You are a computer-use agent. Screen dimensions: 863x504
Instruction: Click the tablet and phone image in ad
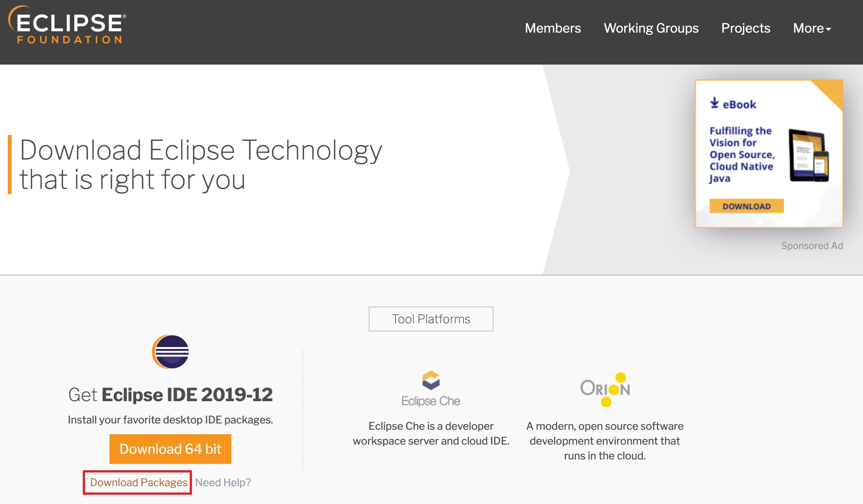pyautogui.click(x=809, y=156)
